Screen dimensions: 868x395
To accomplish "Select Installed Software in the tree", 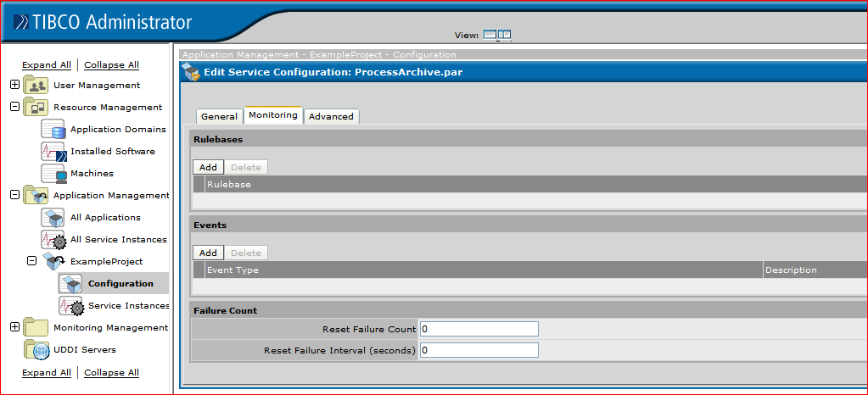I will [x=112, y=152].
